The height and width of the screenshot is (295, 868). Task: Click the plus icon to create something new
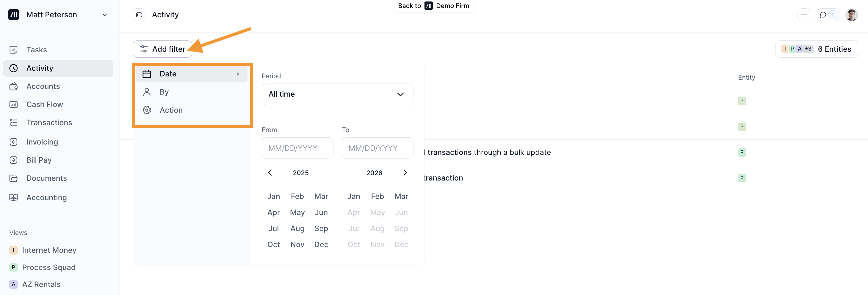pyautogui.click(x=804, y=15)
